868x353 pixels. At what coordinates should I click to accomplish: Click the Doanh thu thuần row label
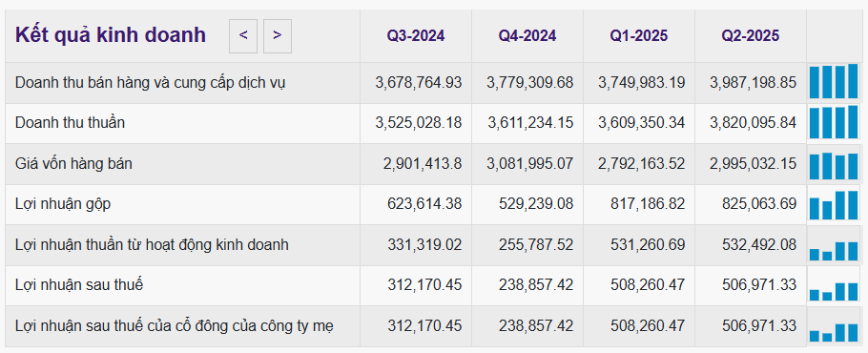(x=71, y=122)
